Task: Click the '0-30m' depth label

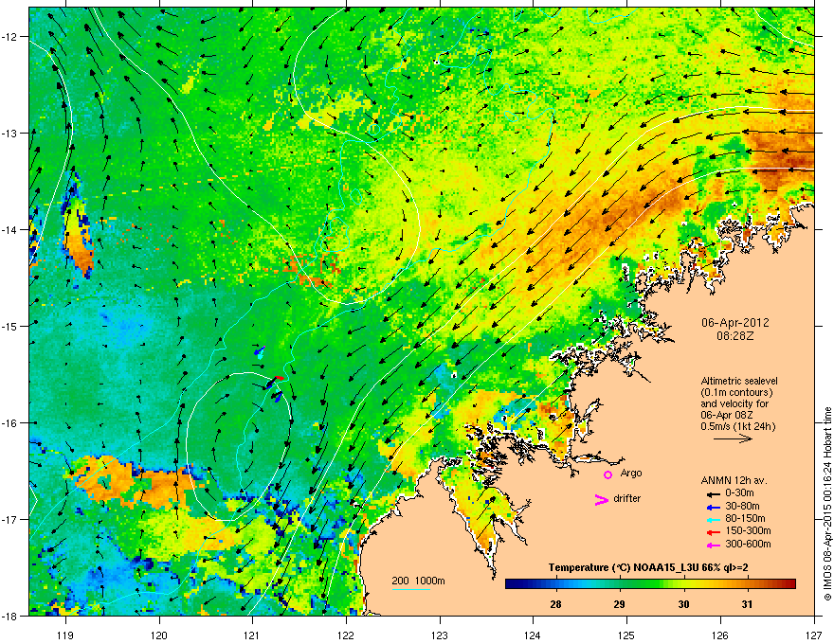Action: pyautogui.click(x=739, y=493)
